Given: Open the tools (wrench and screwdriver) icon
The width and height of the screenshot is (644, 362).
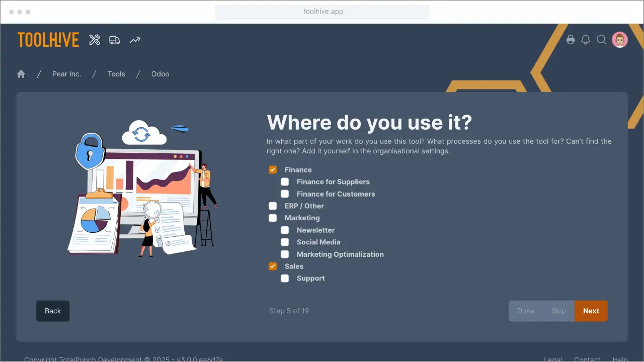Looking at the screenshot, I should [94, 39].
